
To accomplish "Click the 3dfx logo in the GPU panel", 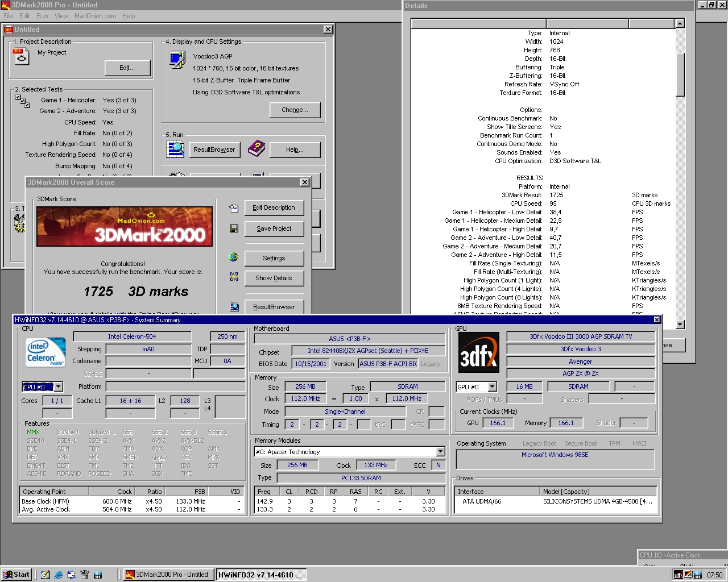I will 478,352.
